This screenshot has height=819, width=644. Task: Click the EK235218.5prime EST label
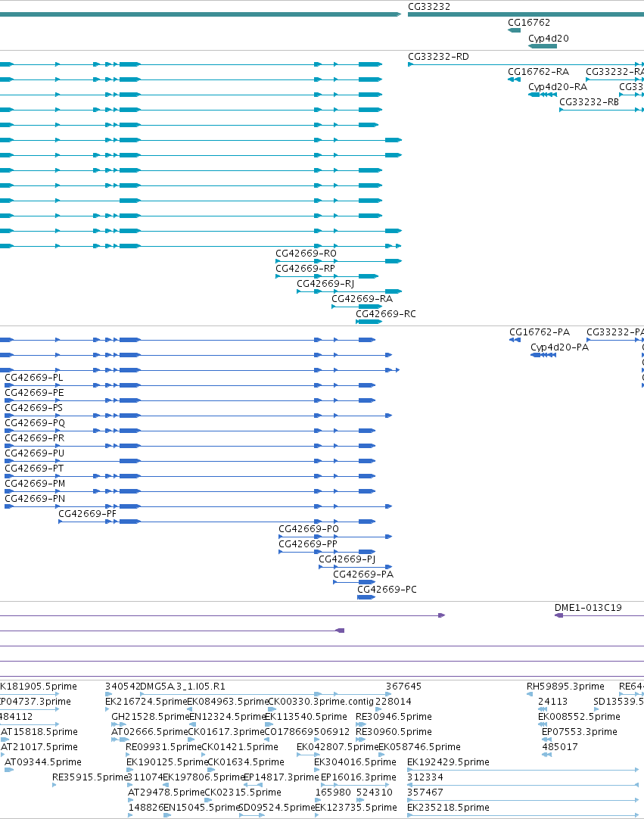(x=448, y=808)
